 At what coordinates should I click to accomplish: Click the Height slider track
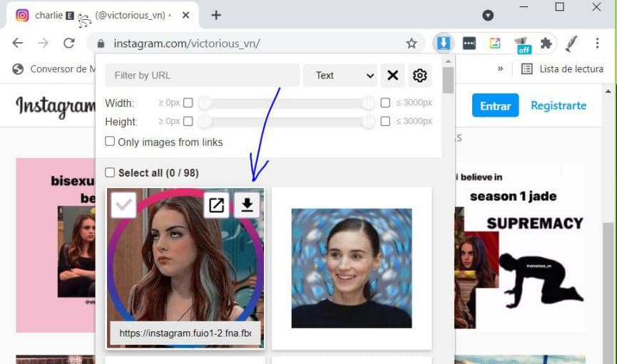[x=286, y=122]
